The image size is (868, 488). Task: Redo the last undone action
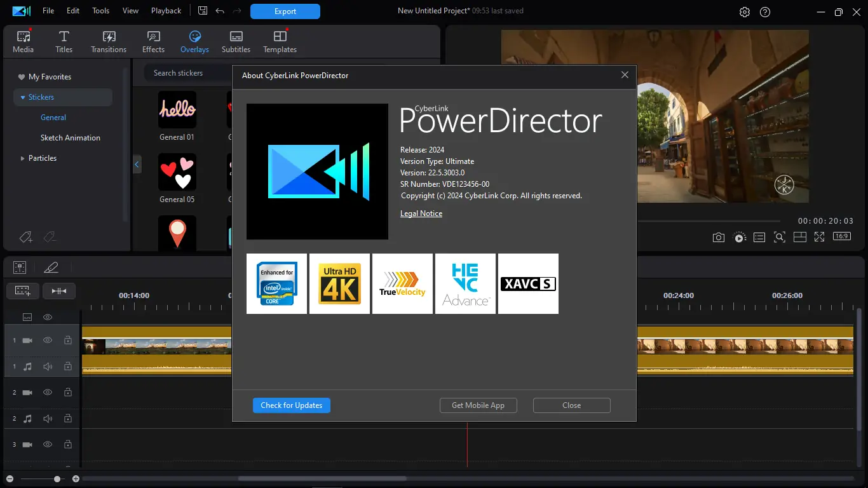(x=237, y=11)
